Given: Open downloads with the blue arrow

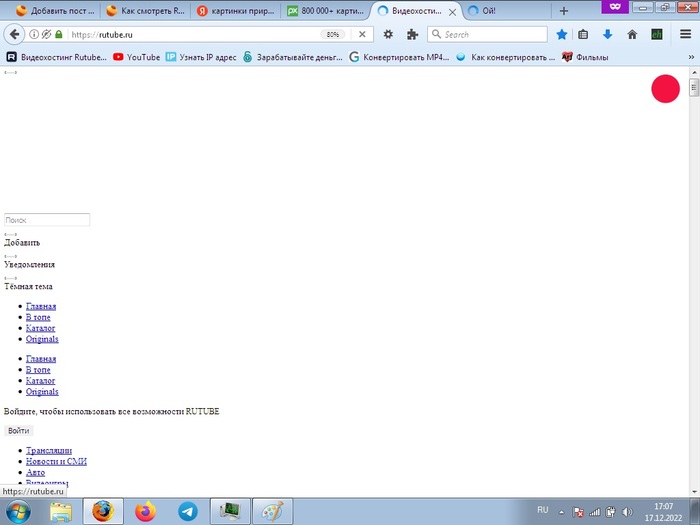Looking at the screenshot, I should point(608,34).
